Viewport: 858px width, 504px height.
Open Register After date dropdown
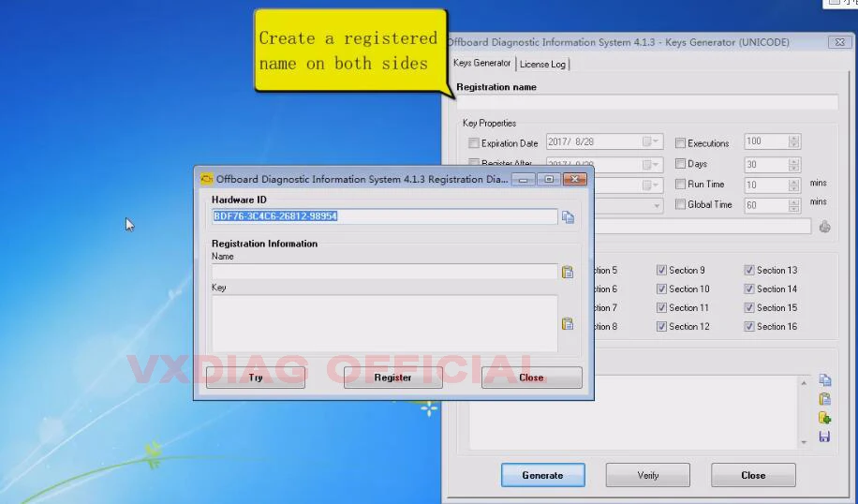(x=651, y=165)
